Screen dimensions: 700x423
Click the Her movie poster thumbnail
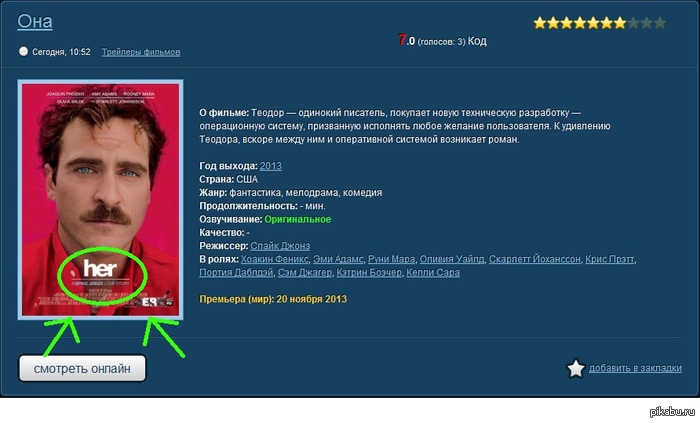100,199
